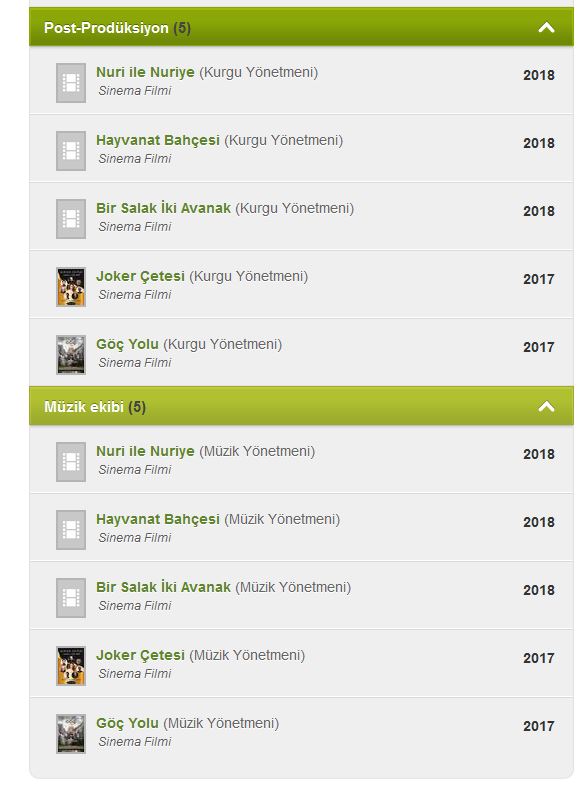Click the Post-Prodüksiyon section header
Screen dimensions: 588x793
(x=301, y=27)
